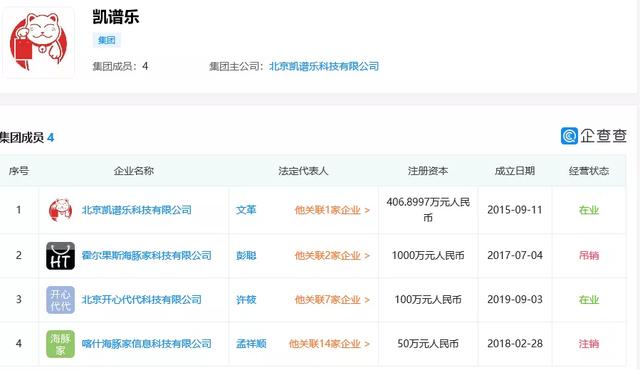The width and height of the screenshot is (640, 370).
Task: Open group main company 北京凯谱乐科技有限公司 link
Action: (x=324, y=66)
